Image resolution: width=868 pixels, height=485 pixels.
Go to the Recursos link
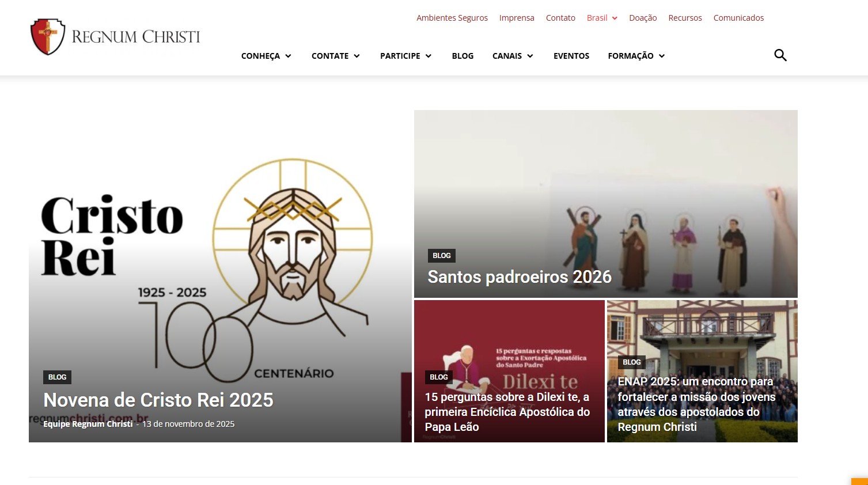(685, 18)
